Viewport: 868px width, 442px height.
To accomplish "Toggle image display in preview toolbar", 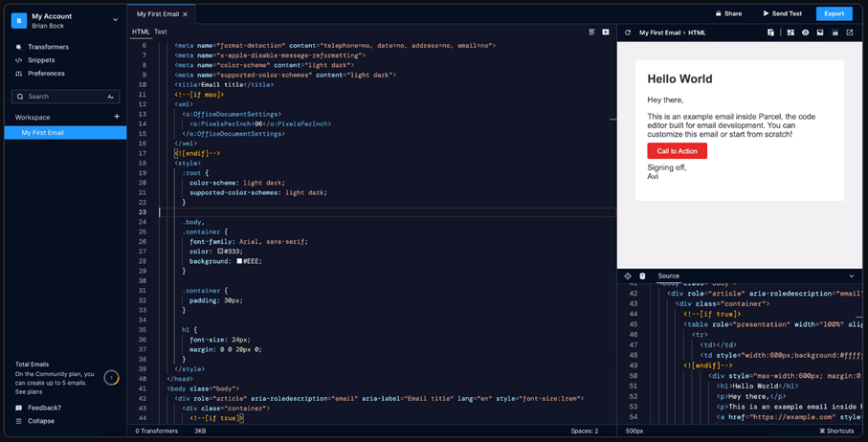I will pos(819,33).
